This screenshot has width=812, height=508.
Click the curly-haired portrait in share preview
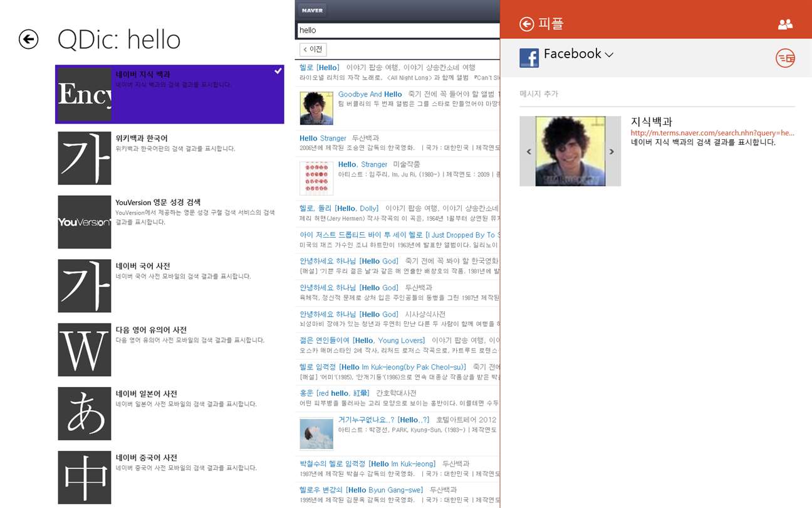(570, 151)
